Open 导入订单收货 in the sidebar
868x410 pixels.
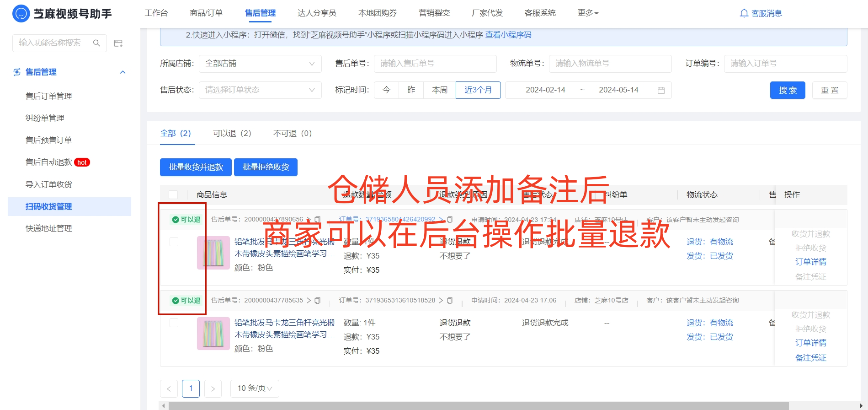(x=49, y=184)
